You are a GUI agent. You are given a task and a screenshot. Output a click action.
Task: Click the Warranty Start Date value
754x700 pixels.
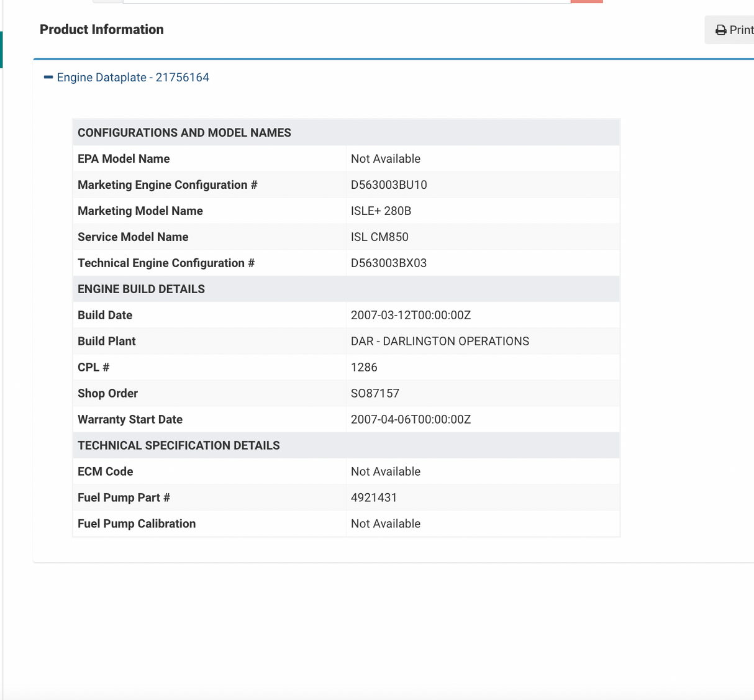pyautogui.click(x=411, y=420)
